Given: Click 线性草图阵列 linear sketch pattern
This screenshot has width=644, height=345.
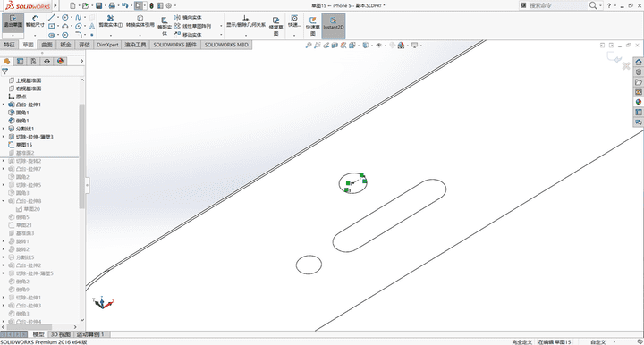Looking at the screenshot, I should (192, 26).
